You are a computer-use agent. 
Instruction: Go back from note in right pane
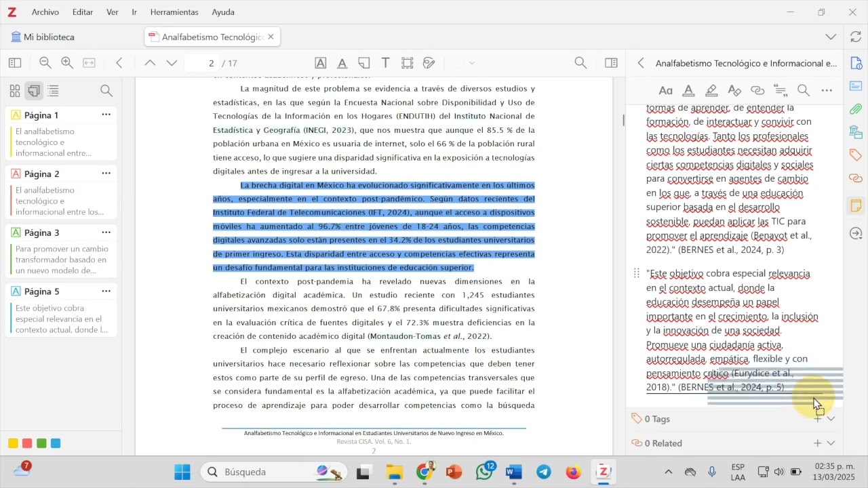(x=641, y=63)
